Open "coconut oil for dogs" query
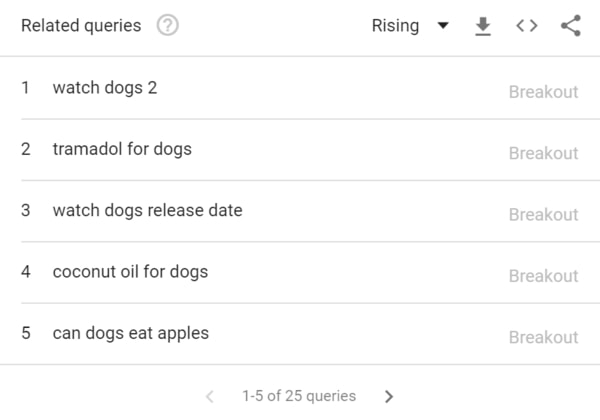600x420 pixels. (x=130, y=272)
